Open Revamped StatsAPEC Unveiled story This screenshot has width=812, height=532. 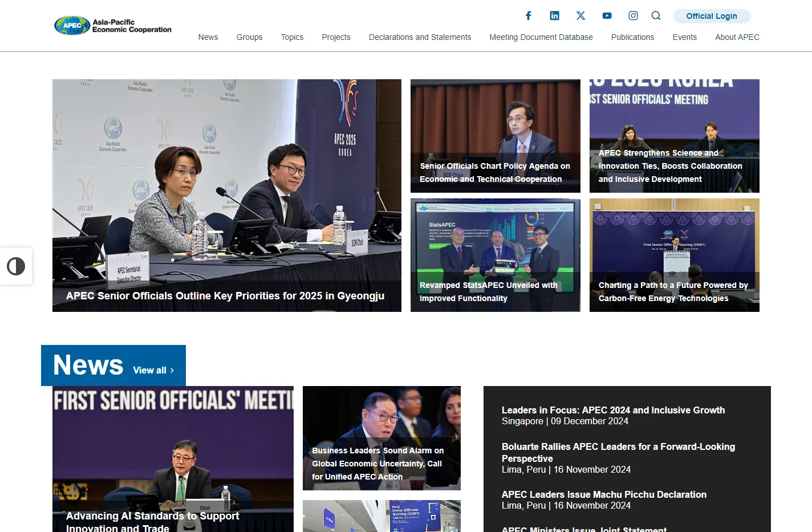[x=496, y=255]
